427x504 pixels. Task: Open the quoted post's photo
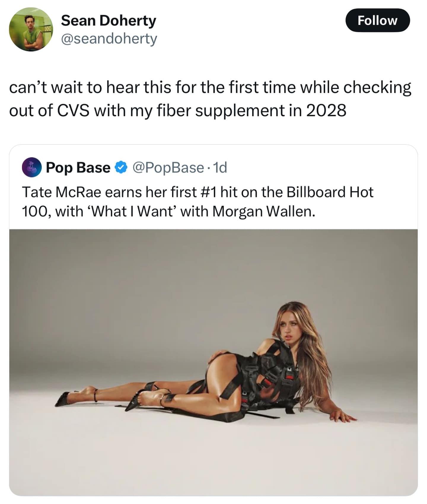213,362
